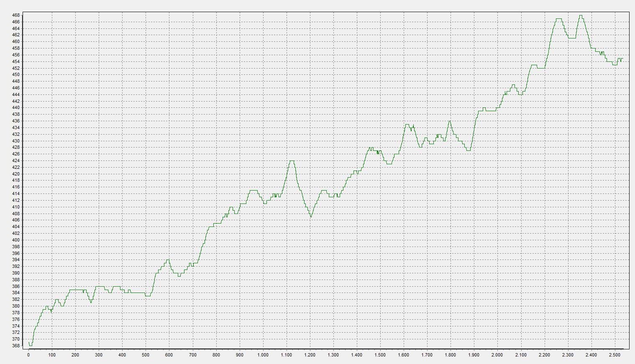Select the 1.200 horizontal axis label
This screenshot has width=635, height=364.
(310, 355)
